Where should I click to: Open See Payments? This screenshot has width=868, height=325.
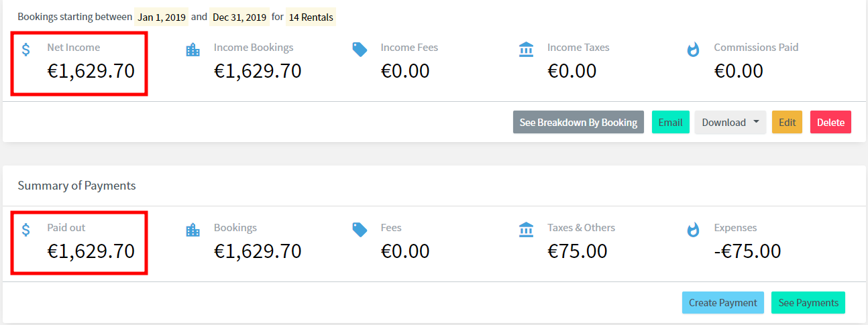[x=808, y=302]
